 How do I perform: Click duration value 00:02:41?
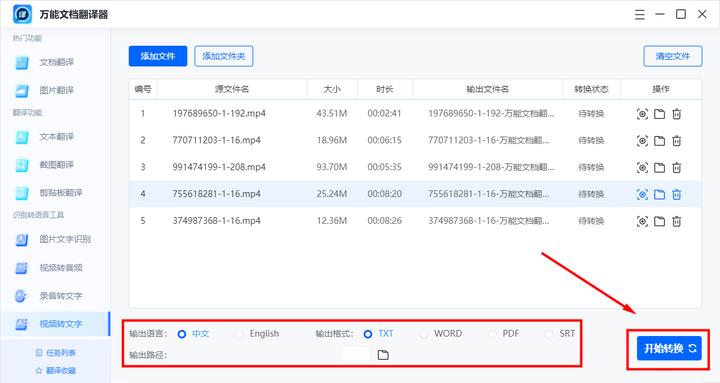384,113
